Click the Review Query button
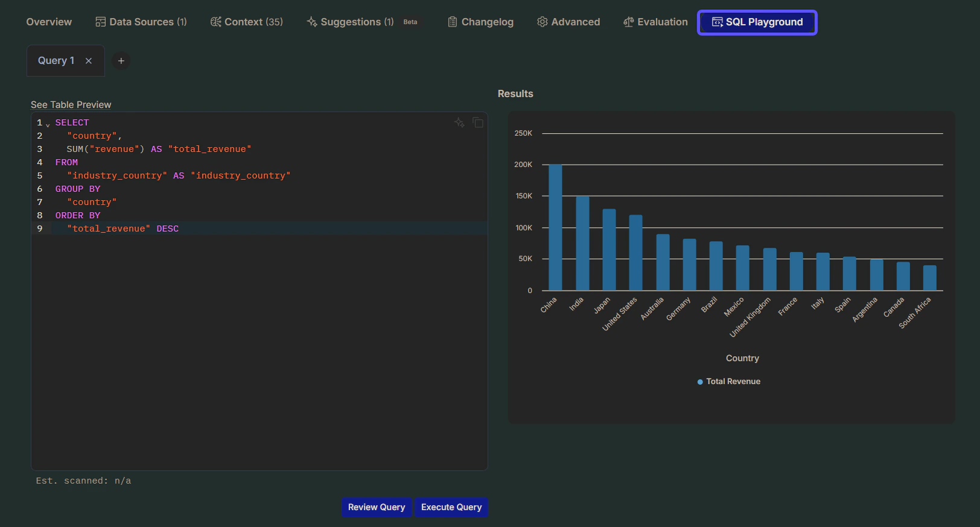Image resolution: width=980 pixels, height=527 pixels. [x=377, y=507]
